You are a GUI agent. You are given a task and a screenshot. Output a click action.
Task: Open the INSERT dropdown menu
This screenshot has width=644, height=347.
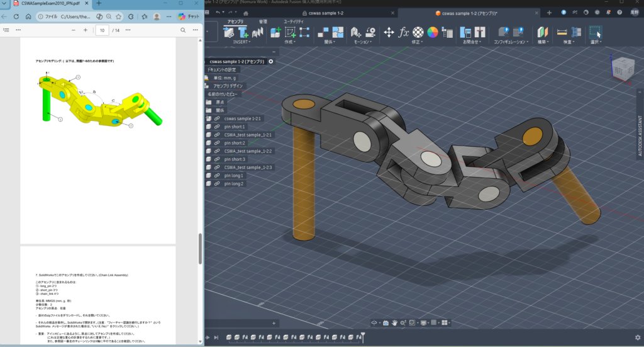point(241,43)
